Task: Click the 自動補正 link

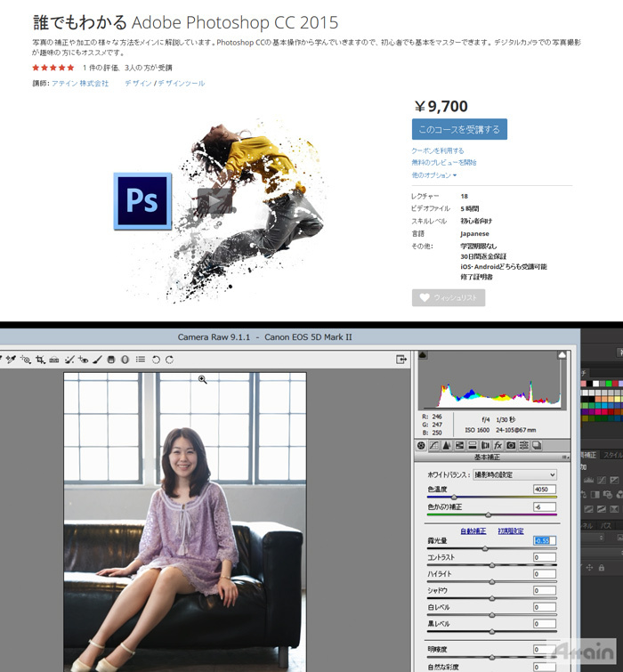Action: (x=472, y=530)
